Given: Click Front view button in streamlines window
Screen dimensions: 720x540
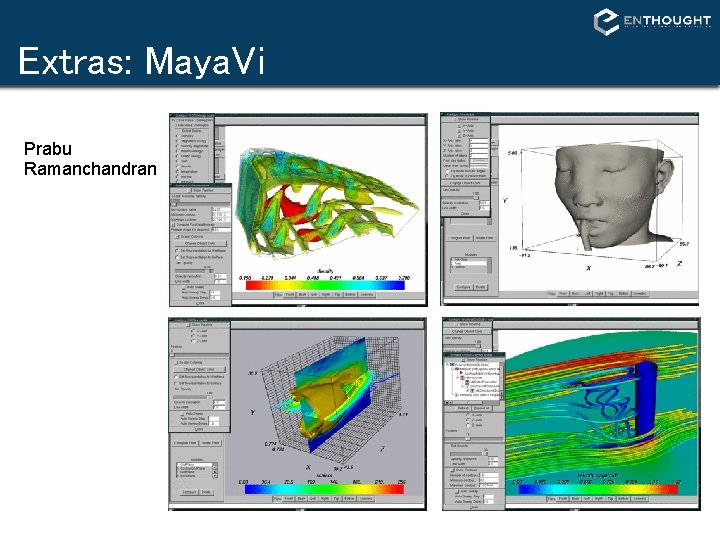Looking at the screenshot, I should (x=563, y=498).
